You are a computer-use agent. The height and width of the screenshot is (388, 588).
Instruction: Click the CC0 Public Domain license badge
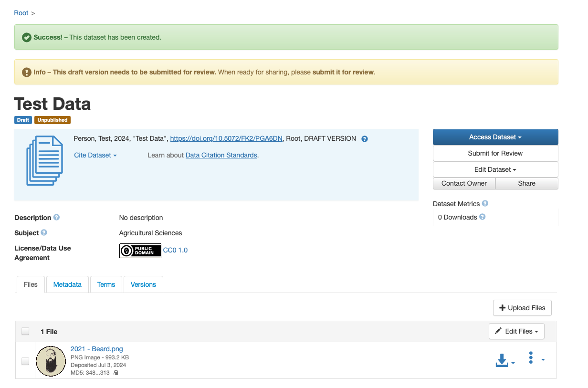pos(140,251)
